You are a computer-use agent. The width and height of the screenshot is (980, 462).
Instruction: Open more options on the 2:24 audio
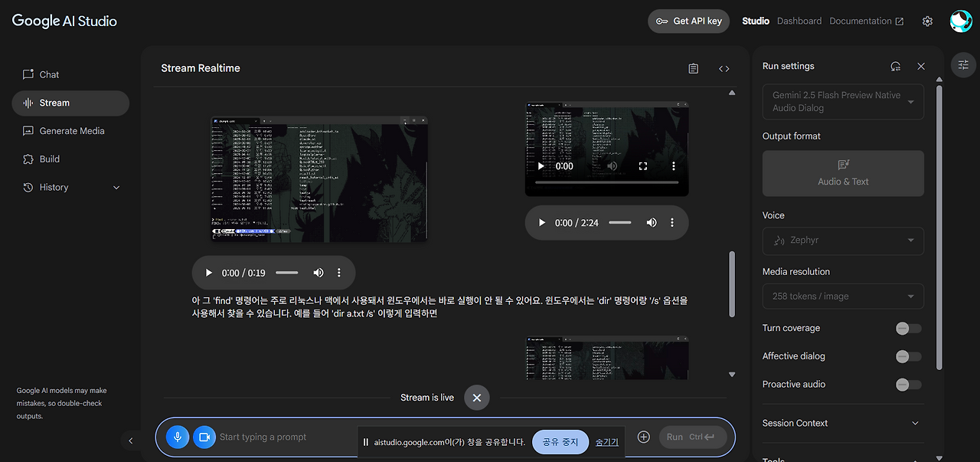tap(672, 222)
